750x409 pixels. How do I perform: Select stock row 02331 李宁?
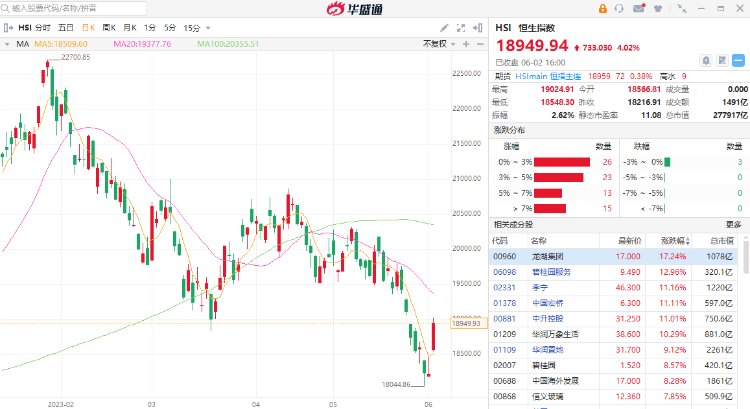tap(613, 287)
